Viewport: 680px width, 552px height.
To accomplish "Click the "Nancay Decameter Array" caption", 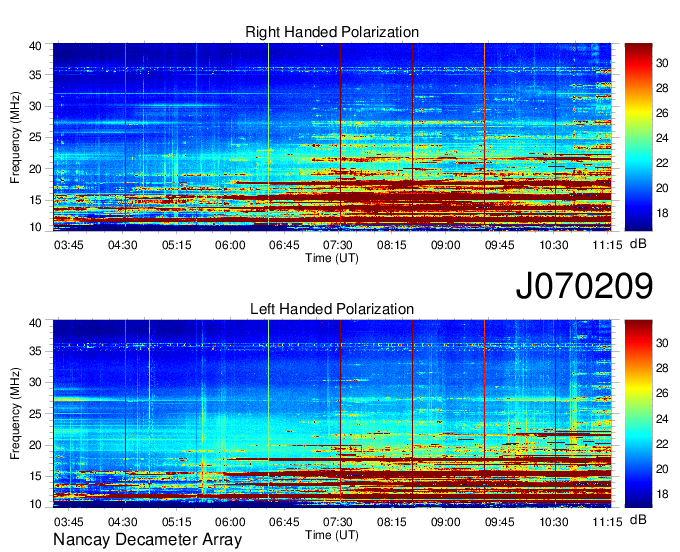I will 147,540.
